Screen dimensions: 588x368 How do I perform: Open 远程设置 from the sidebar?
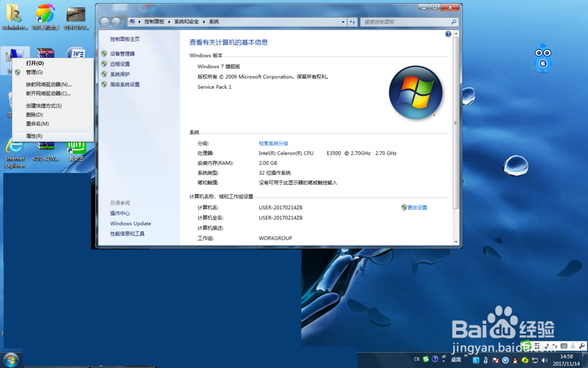[x=119, y=64]
